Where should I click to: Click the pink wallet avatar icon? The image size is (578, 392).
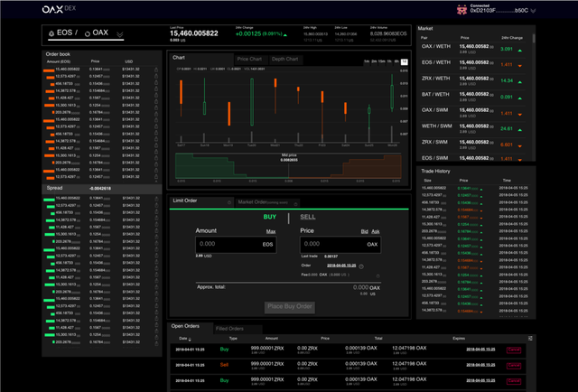[x=461, y=10]
